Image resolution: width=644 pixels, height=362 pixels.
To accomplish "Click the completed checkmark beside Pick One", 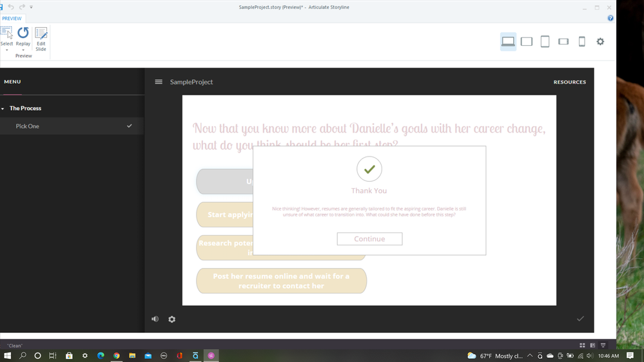I will click(x=130, y=126).
